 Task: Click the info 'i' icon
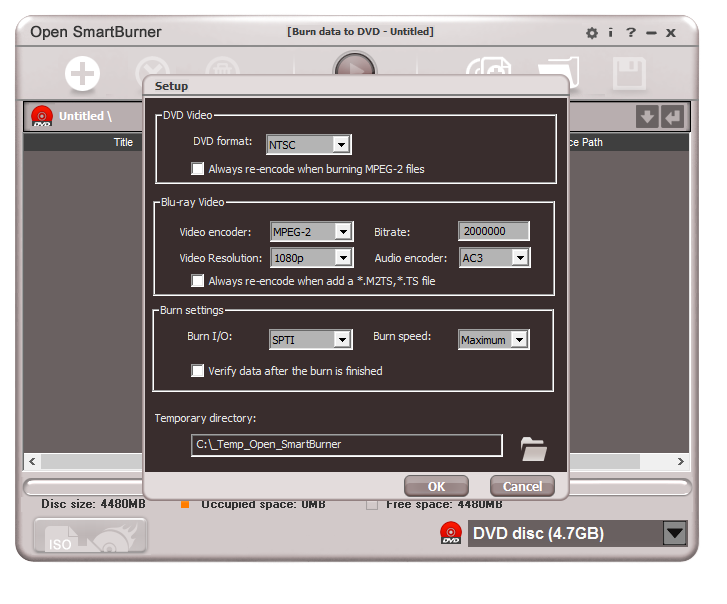611,32
